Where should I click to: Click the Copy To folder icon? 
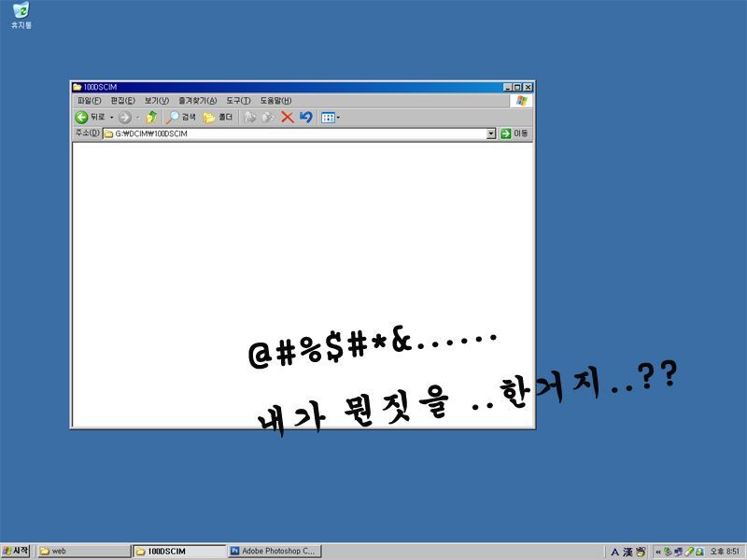tap(268, 118)
